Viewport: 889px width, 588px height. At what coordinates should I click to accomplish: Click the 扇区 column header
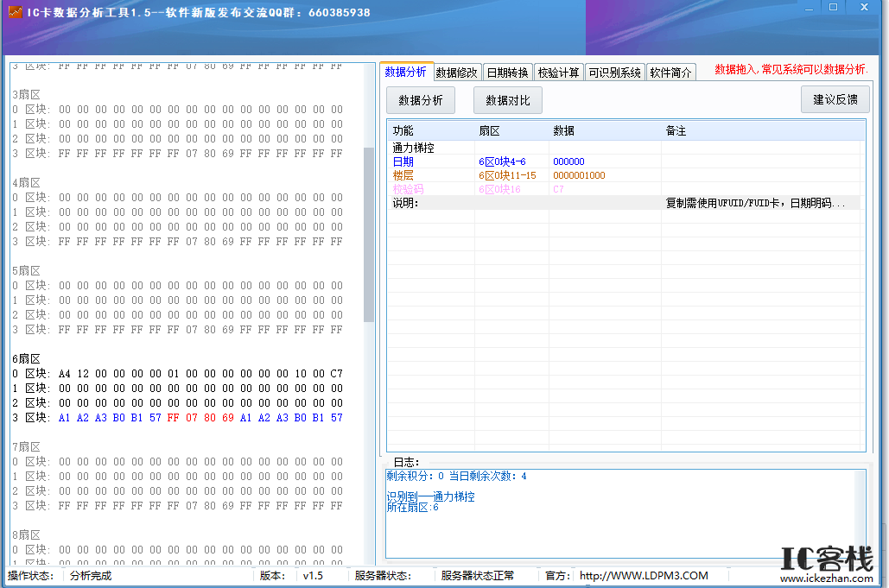(x=511, y=131)
